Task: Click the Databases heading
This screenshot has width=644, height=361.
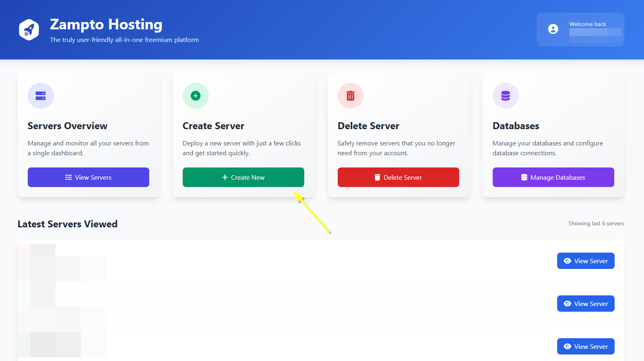Action: point(516,126)
